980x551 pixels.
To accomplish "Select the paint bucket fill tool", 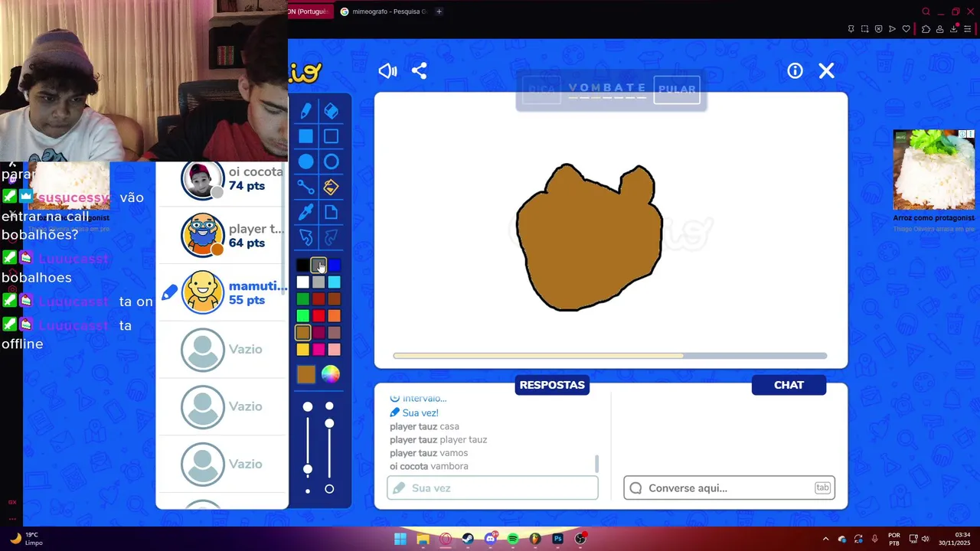I will coord(331,187).
